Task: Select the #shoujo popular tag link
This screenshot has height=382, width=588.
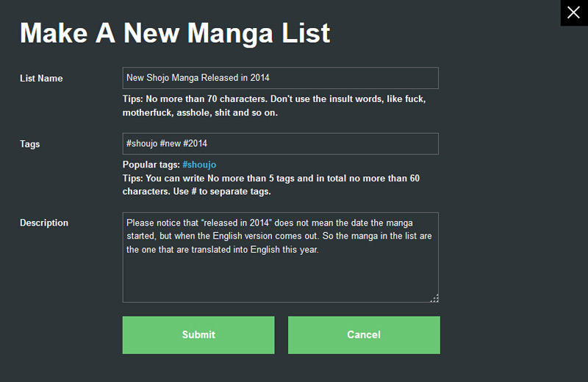Action: tap(199, 165)
